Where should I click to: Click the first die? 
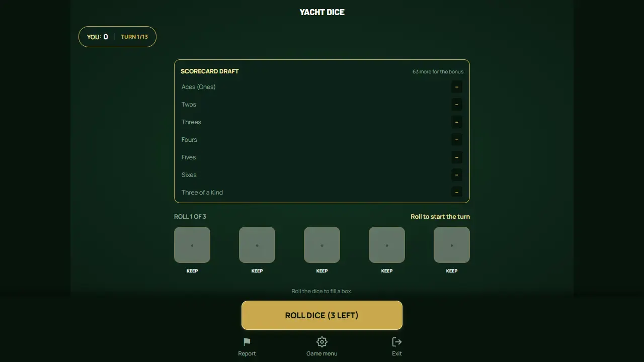tap(192, 245)
